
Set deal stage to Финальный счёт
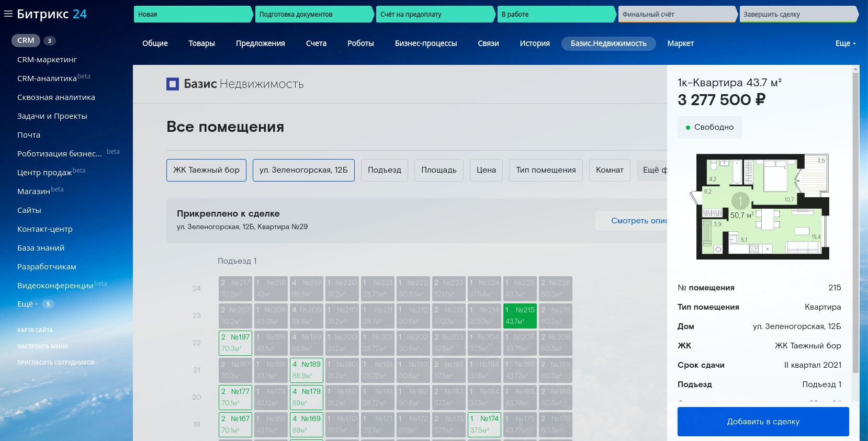click(x=677, y=14)
